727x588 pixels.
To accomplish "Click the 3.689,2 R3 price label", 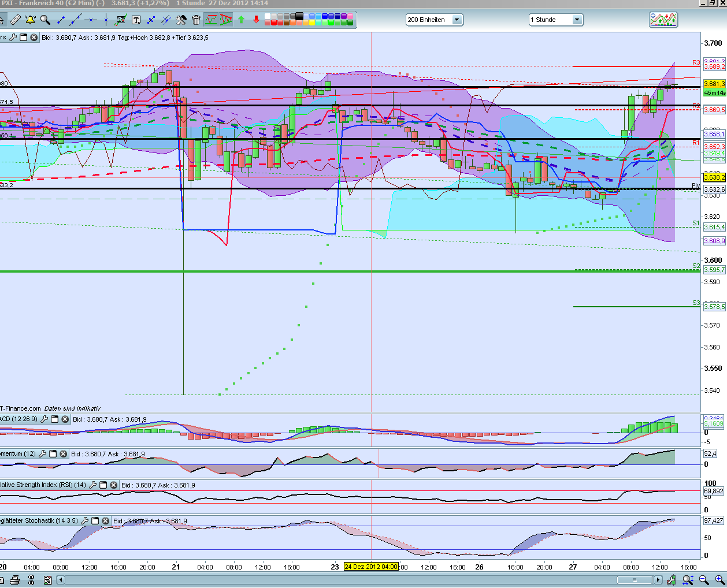I will pyautogui.click(x=714, y=66).
